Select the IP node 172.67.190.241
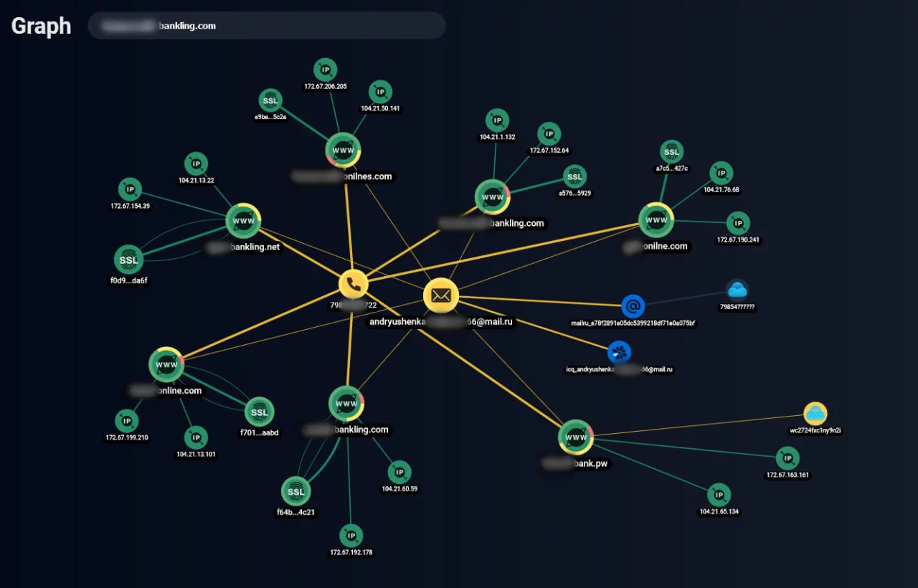Viewport: 918px width, 588px height. (738, 223)
